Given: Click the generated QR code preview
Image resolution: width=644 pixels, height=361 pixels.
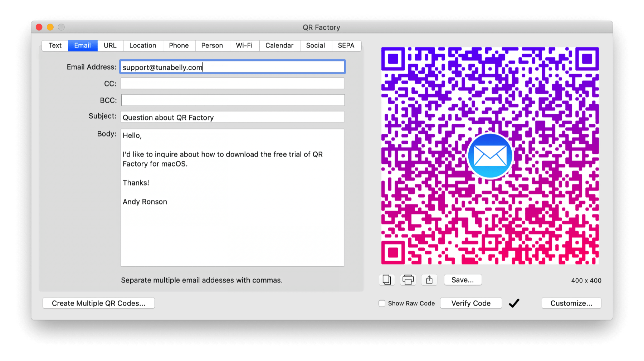Looking at the screenshot, I should [x=490, y=156].
